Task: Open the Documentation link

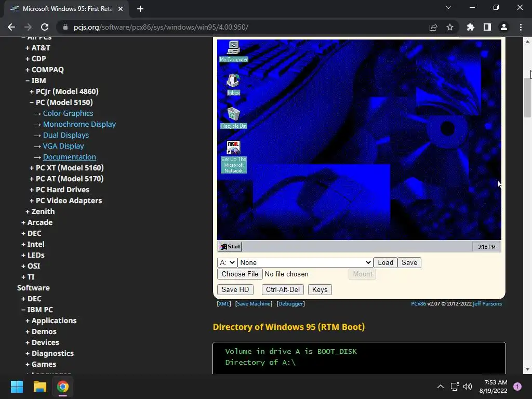Action: tap(70, 157)
